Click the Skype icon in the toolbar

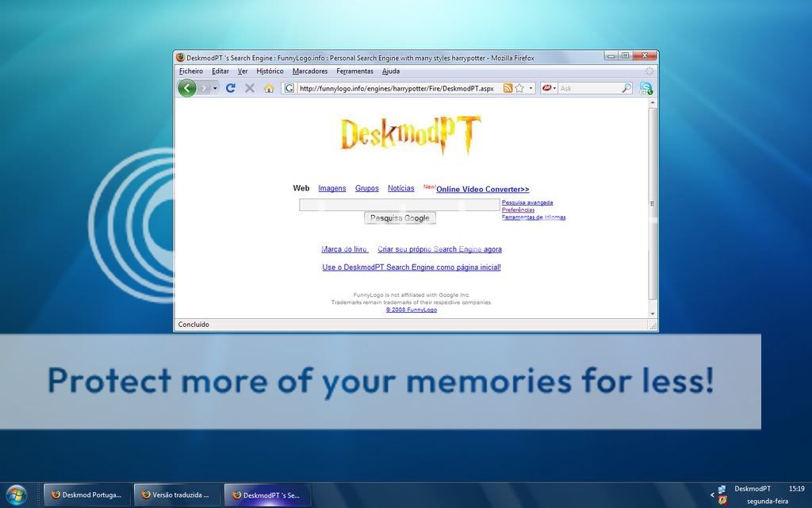click(646, 88)
